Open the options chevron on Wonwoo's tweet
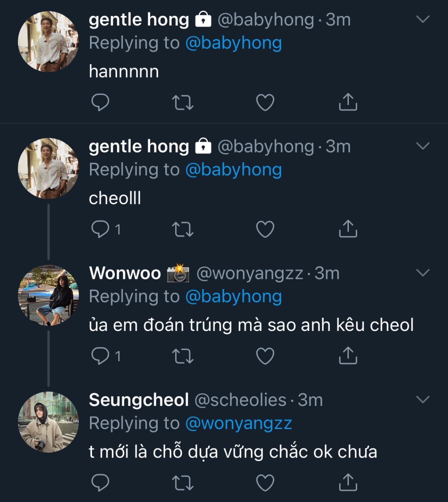Viewport: 448px width, 502px height. click(x=423, y=273)
